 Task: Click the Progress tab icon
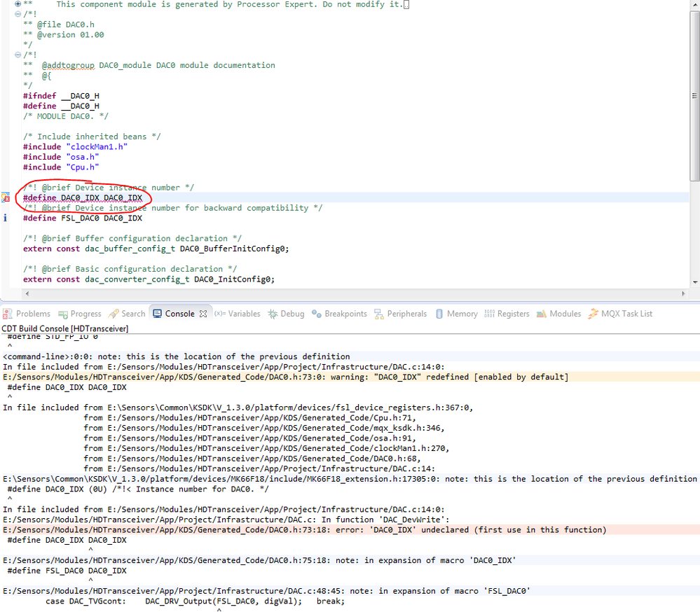(x=63, y=314)
